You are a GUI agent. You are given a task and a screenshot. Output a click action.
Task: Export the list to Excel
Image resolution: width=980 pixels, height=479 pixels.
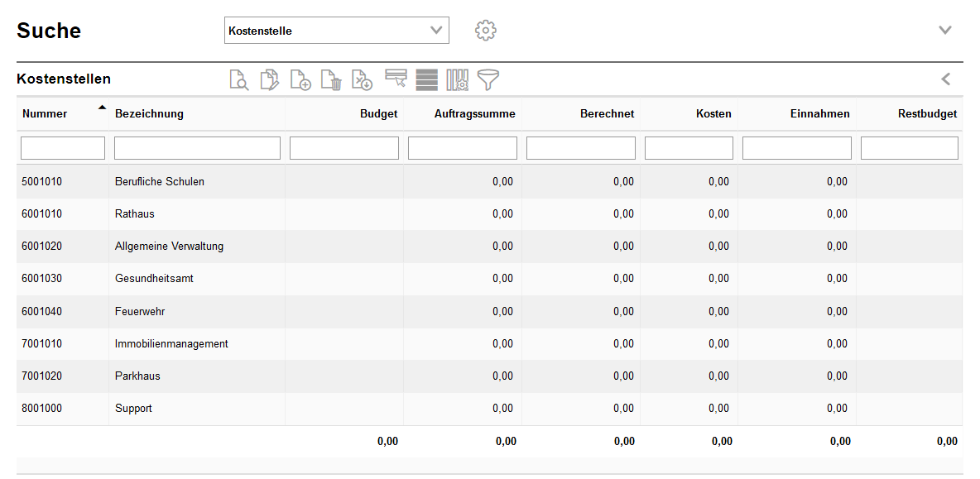pos(362,80)
